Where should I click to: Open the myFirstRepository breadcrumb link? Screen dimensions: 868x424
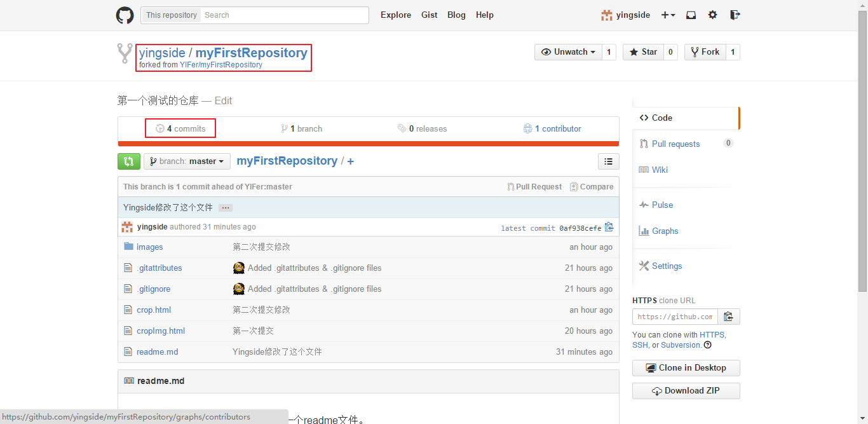pyautogui.click(x=287, y=161)
